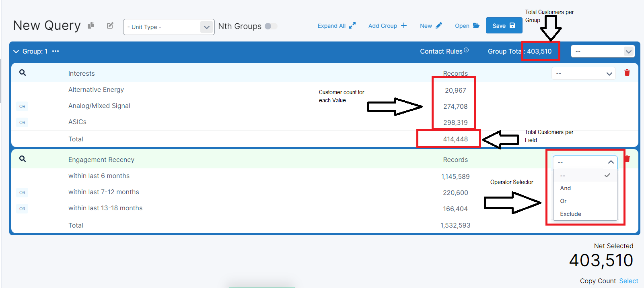Collapse Group 1 with the chevron

(16, 52)
